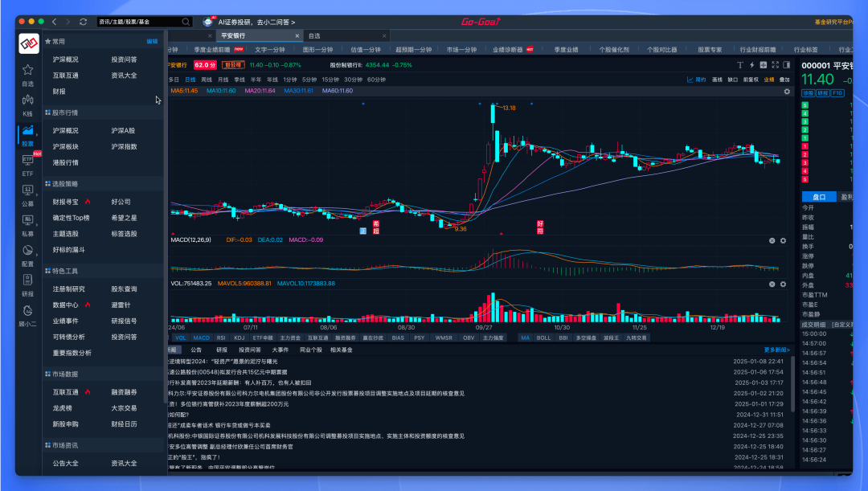Image resolution: width=868 pixels, height=491 pixels.
Task: Expand the arrow next to 公募
Action: click(x=37, y=194)
